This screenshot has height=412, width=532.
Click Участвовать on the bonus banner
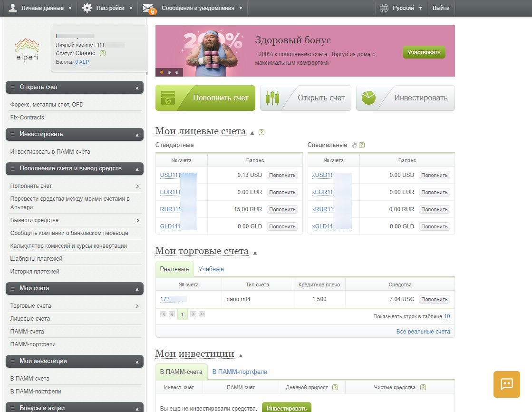424,52
